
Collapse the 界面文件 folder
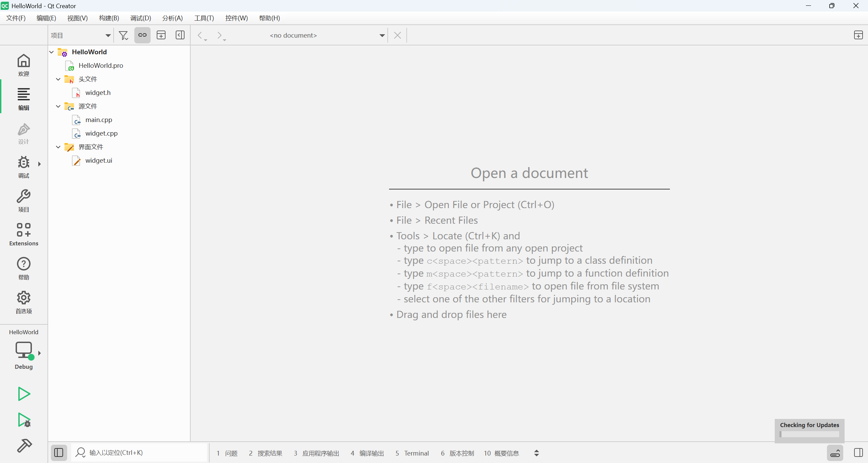click(58, 147)
